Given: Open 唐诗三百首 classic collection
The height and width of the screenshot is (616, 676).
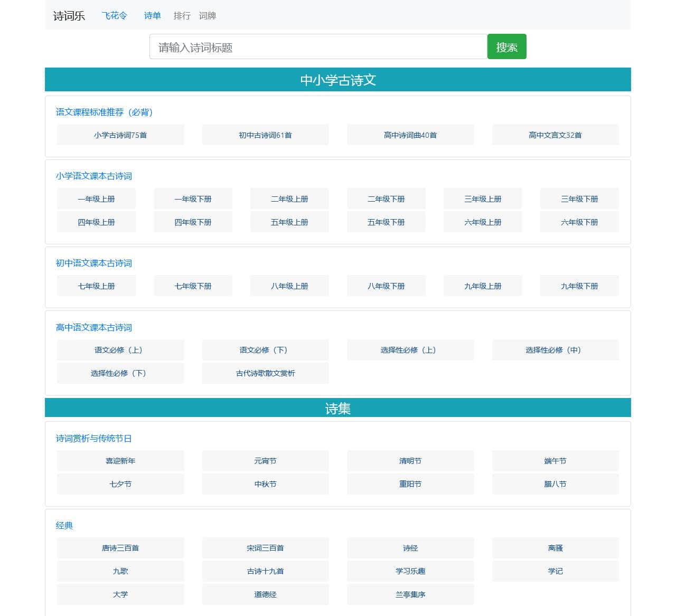Looking at the screenshot, I should point(120,548).
